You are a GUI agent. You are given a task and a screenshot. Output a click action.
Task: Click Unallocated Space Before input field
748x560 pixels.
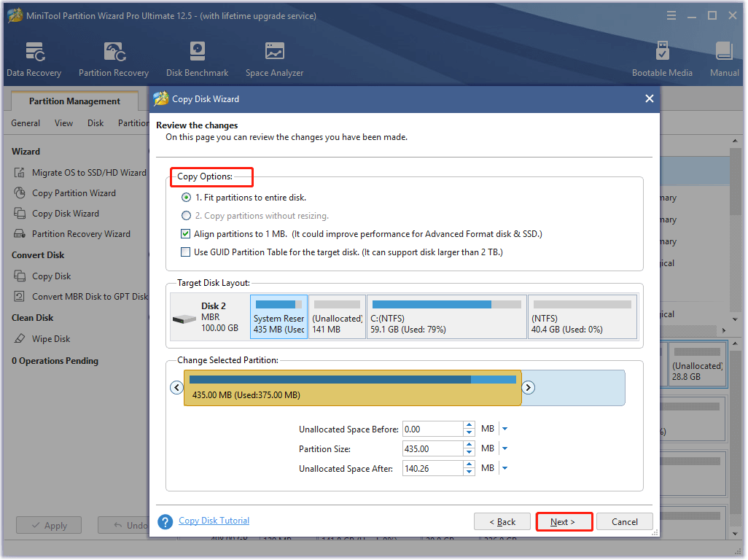[432, 429]
